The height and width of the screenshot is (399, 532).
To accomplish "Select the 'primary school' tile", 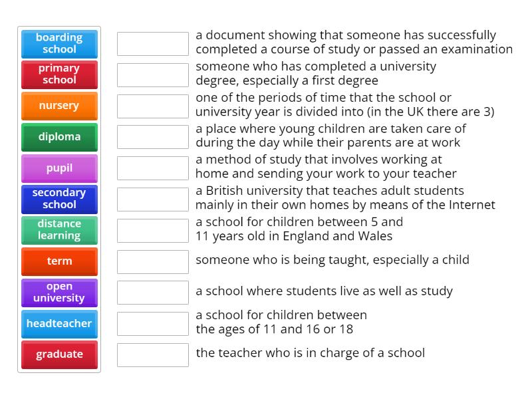I will click(59, 74).
